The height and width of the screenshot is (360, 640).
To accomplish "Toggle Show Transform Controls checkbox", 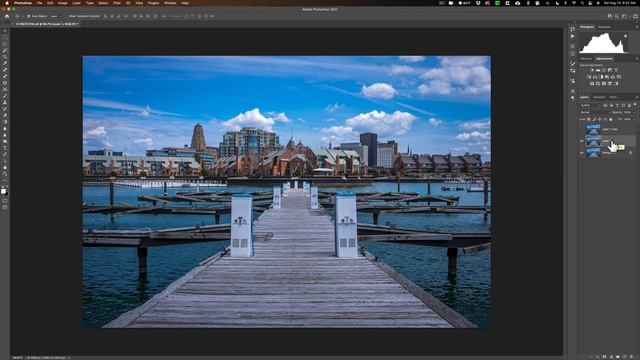I will 66,16.
